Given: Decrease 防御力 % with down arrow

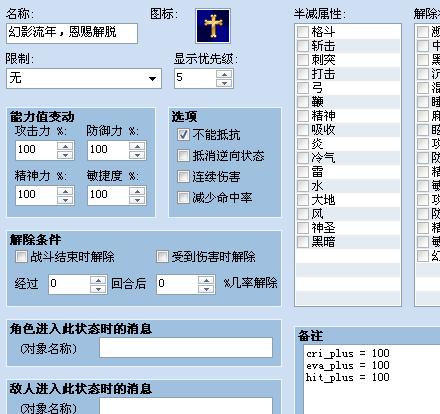Looking at the screenshot, I should (137, 155).
